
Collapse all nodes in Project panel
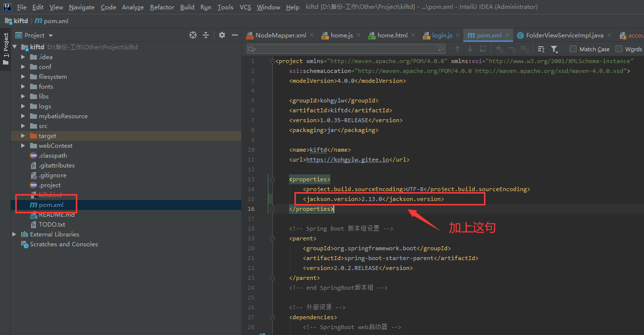pyautogui.click(x=206, y=35)
